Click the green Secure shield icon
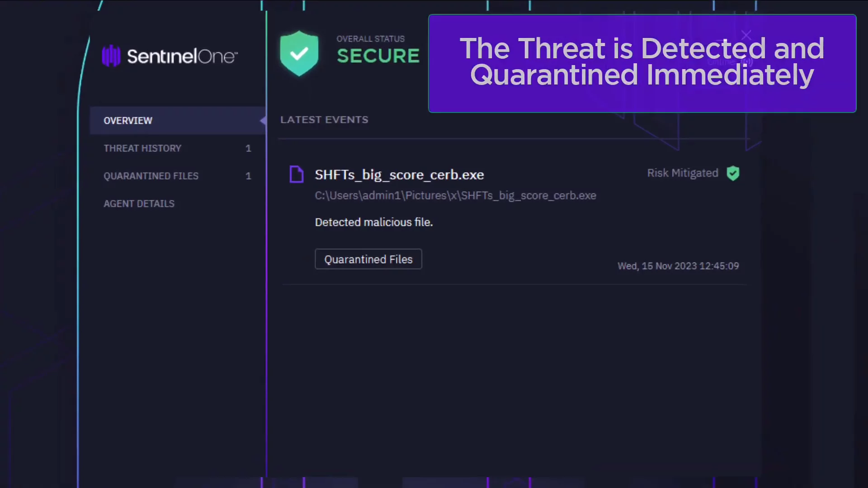The height and width of the screenshot is (488, 868). [299, 53]
